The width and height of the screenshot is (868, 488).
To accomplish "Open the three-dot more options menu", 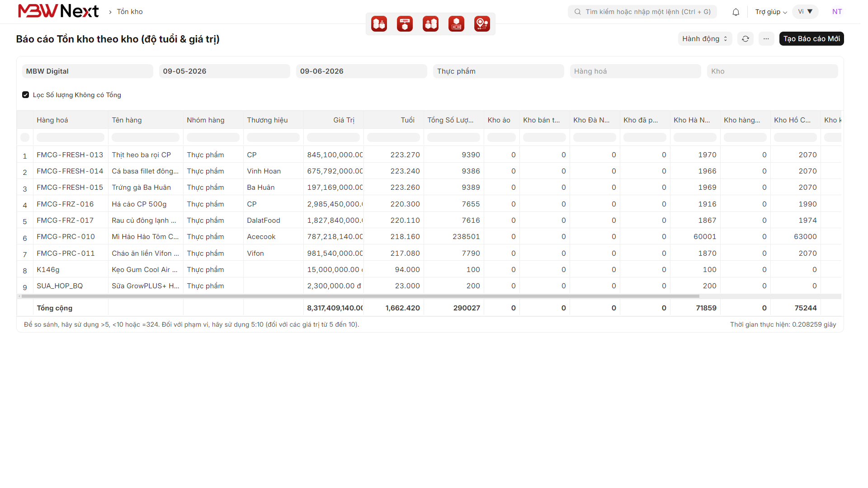I will pos(766,39).
